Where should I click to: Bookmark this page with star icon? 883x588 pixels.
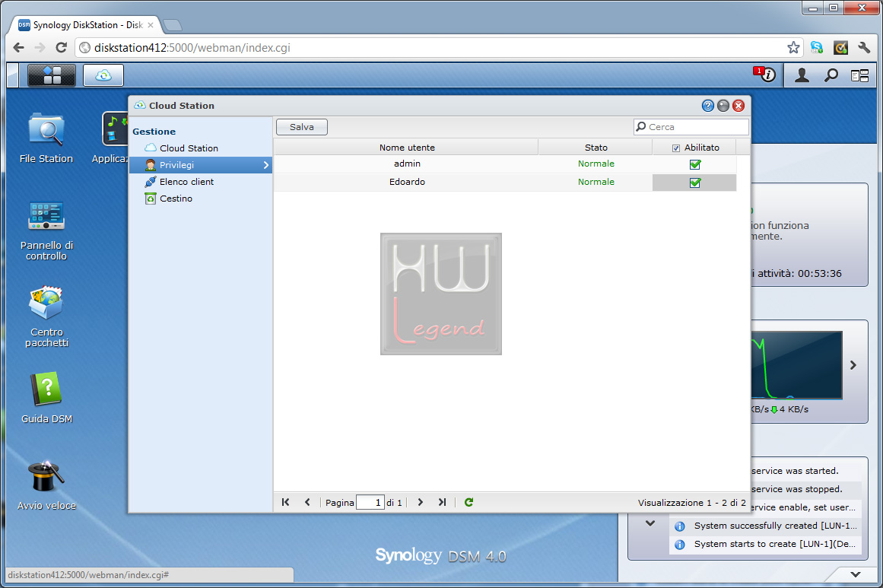point(793,47)
